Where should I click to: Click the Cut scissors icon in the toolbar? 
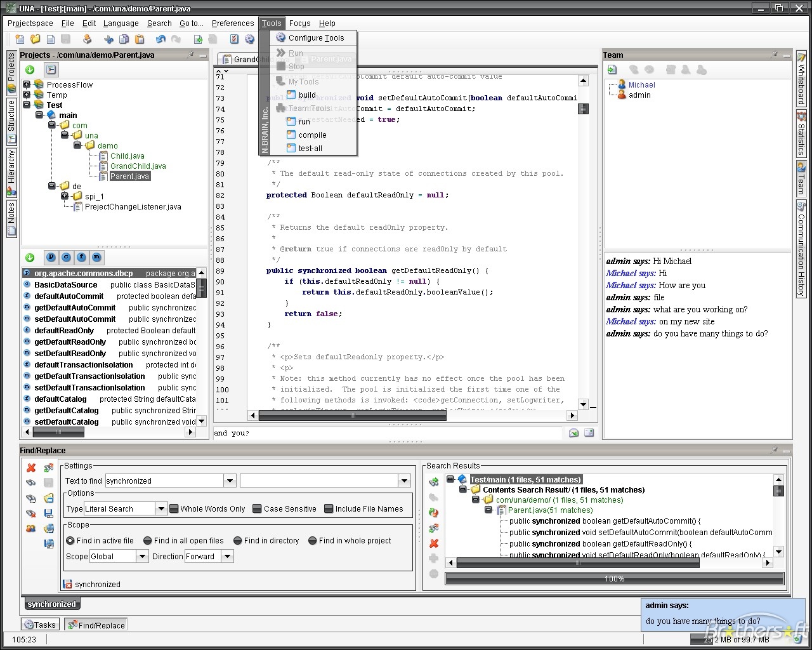tap(108, 39)
